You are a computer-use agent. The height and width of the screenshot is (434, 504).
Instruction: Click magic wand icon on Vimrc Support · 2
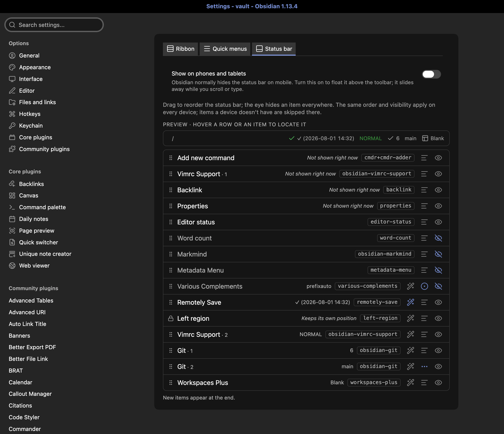click(411, 334)
